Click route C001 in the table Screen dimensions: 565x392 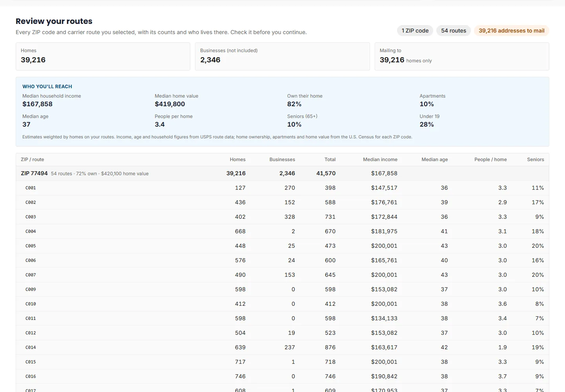[x=31, y=188]
